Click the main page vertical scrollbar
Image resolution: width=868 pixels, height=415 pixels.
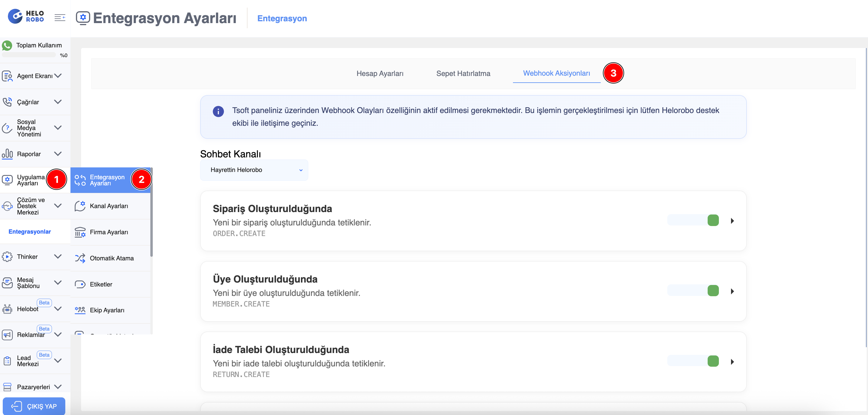tap(866, 197)
